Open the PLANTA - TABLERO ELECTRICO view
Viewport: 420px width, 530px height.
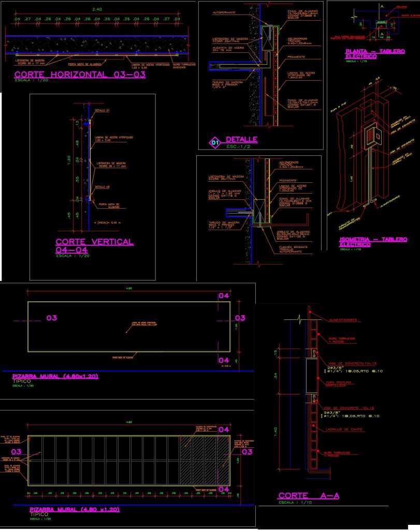pos(375,52)
